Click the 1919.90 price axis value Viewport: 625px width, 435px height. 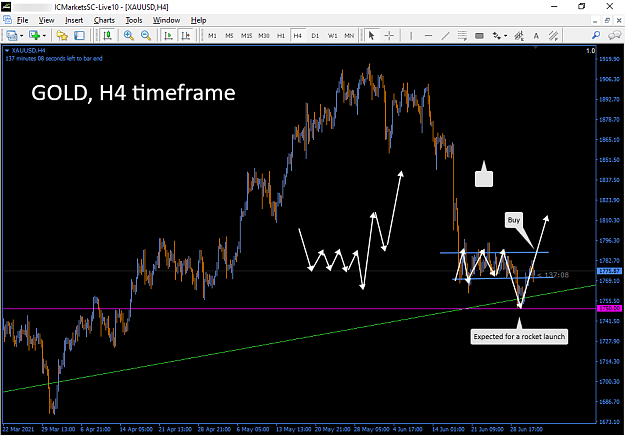pyautogui.click(x=610, y=59)
